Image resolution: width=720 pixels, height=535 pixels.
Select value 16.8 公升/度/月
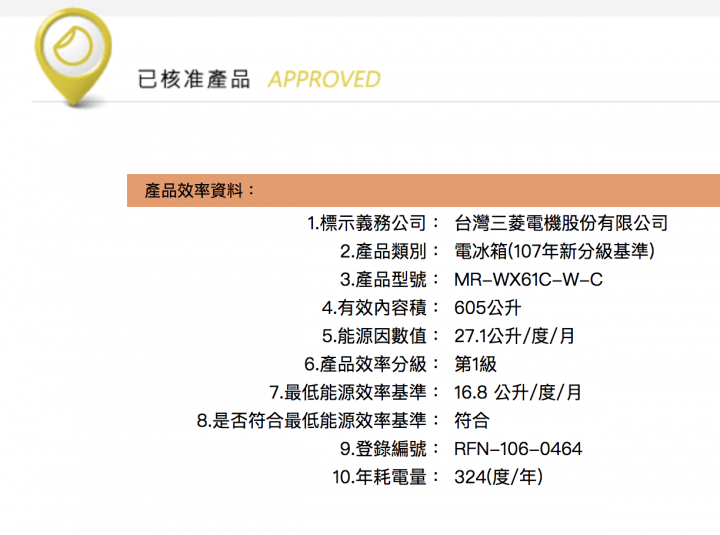[518, 392]
